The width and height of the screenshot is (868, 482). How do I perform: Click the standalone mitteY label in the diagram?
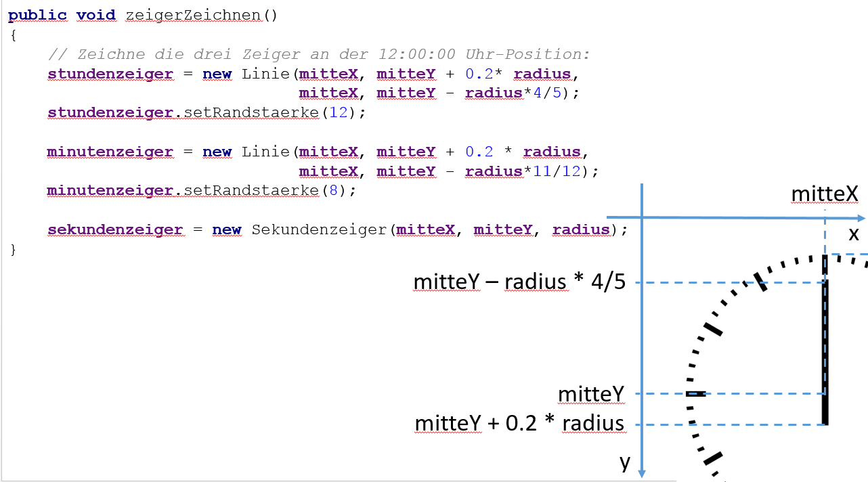click(x=591, y=393)
